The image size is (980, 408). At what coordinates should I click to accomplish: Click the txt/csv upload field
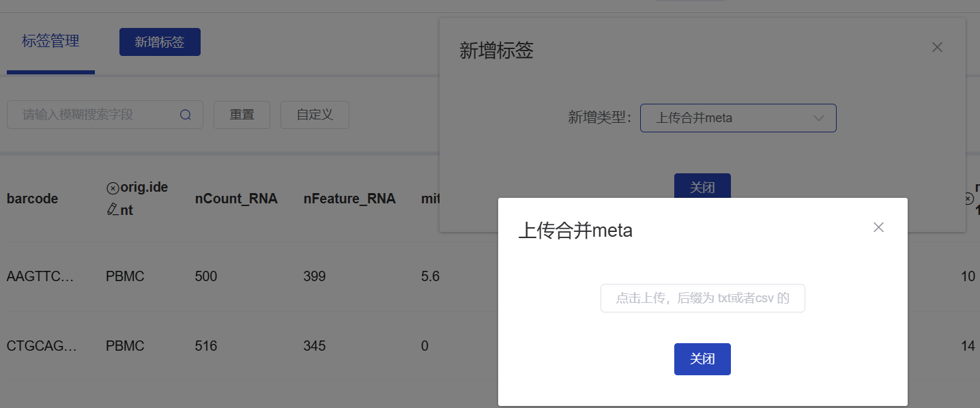point(702,298)
